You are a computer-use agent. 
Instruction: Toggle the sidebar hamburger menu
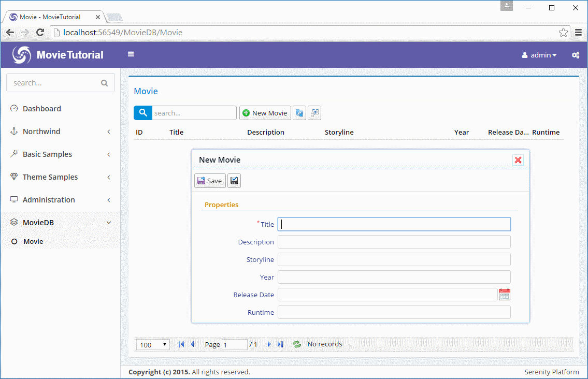point(131,54)
